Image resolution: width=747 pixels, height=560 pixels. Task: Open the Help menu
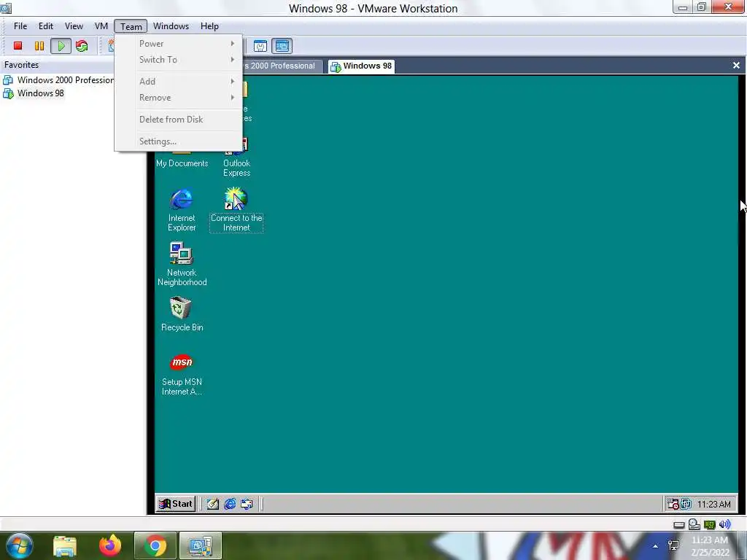[209, 26]
